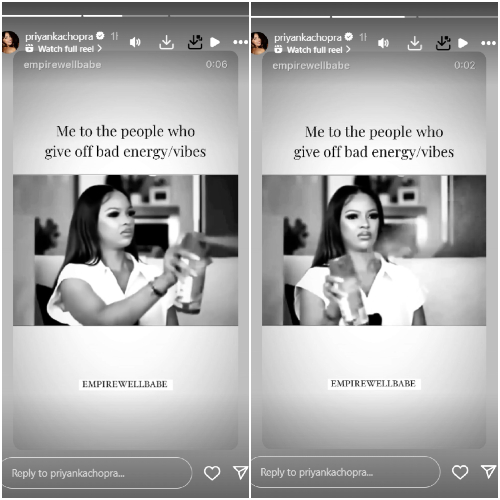Share the left story via paper plane

tap(241, 472)
